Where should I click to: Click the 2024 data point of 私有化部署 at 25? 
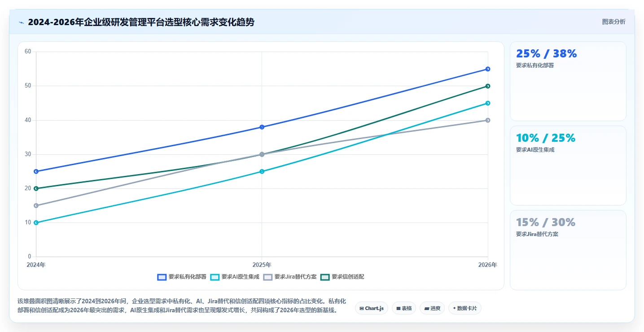(36, 171)
